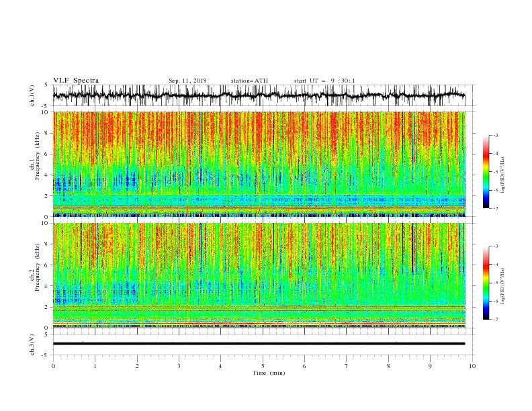Click the "start UT = 9 :30: 1" label

pos(324,81)
